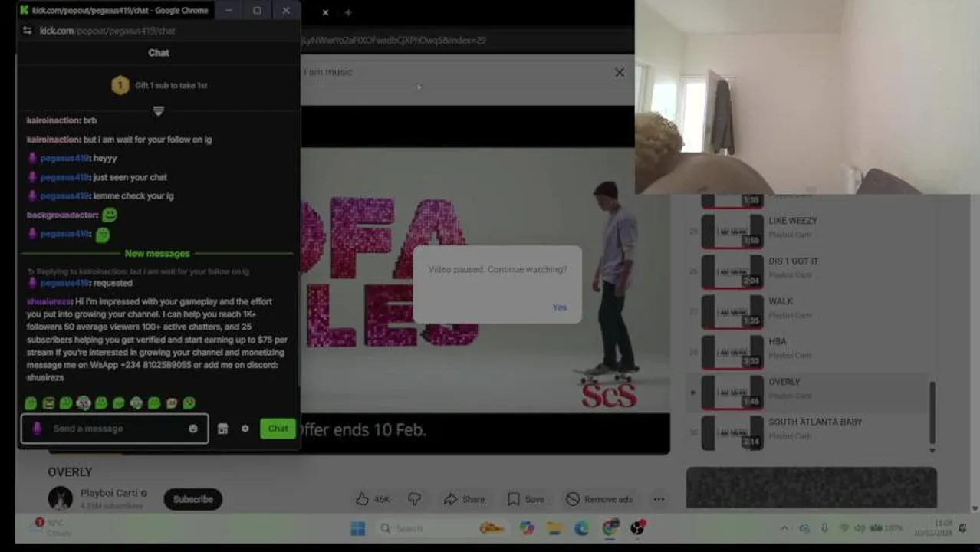Viewport: 980px width, 552px height.
Task: Click the Remove ads button
Action: click(600, 499)
